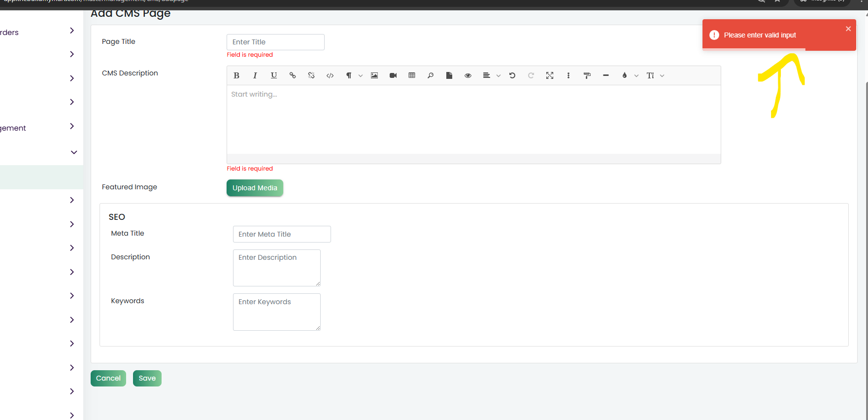Click the 'Keywords' label
Screen dimensions: 868x420
pos(128,301)
